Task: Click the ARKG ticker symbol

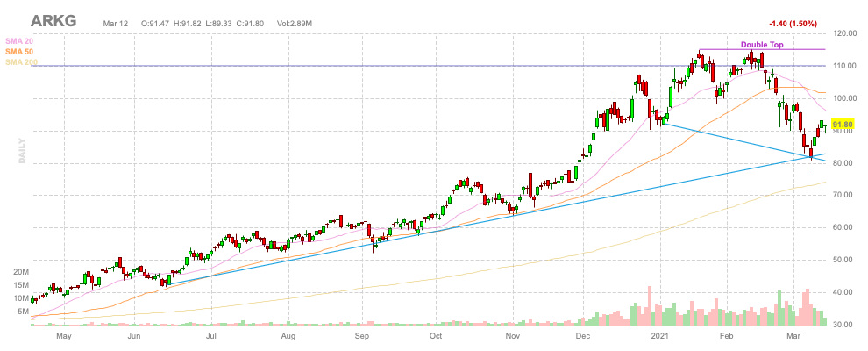Action: (x=53, y=22)
